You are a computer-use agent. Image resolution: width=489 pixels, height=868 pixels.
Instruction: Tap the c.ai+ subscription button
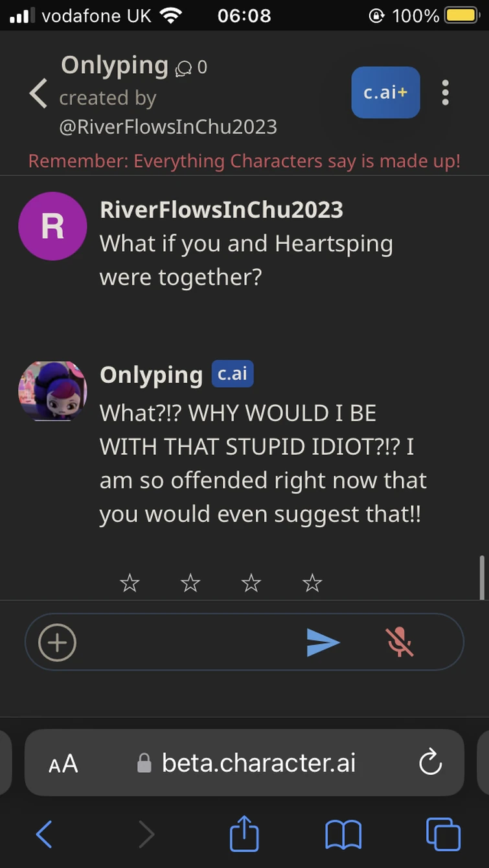[385, 93]
